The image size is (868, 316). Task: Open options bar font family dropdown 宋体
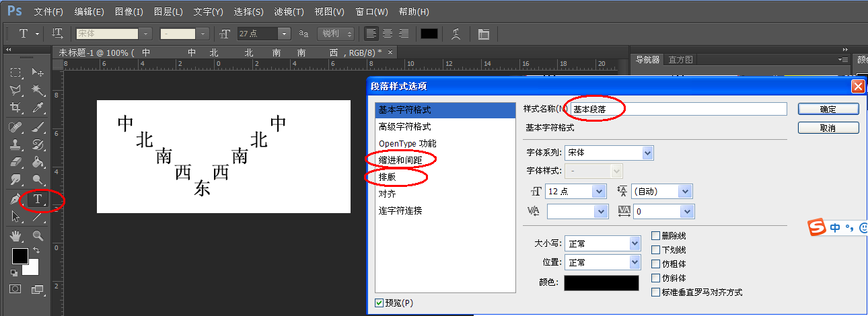(146, 34)
